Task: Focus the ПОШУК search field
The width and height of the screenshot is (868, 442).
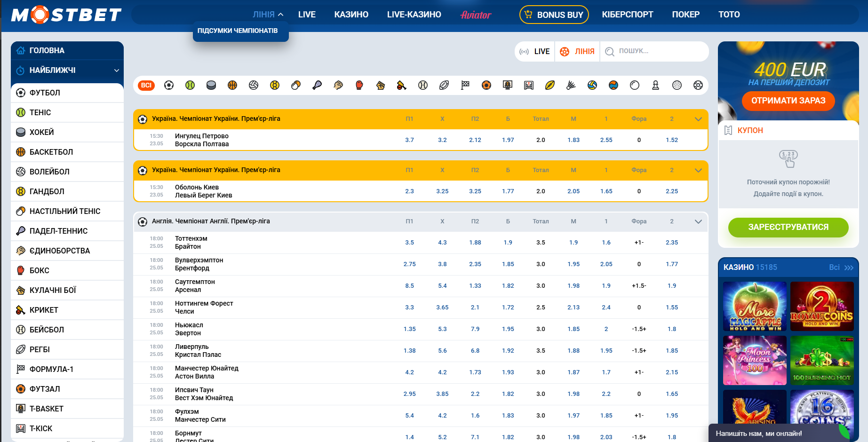Action: 654,51
